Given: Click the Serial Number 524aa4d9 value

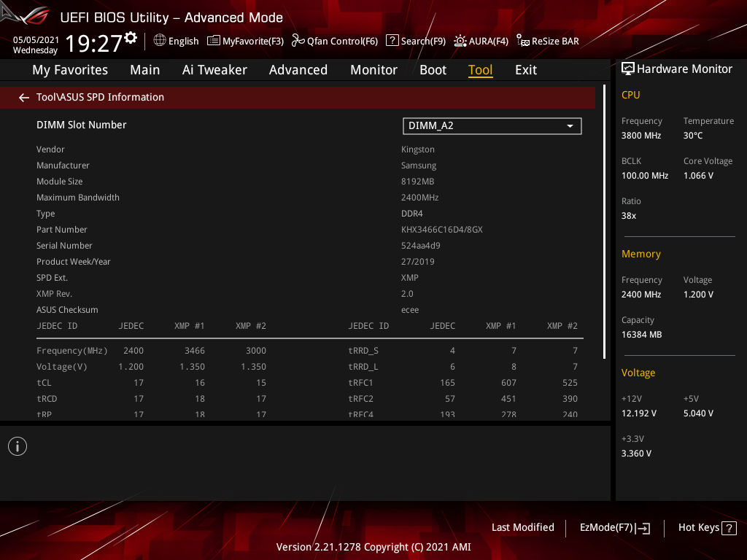Looking at the screenshot, I should click(x=421, y=246).
